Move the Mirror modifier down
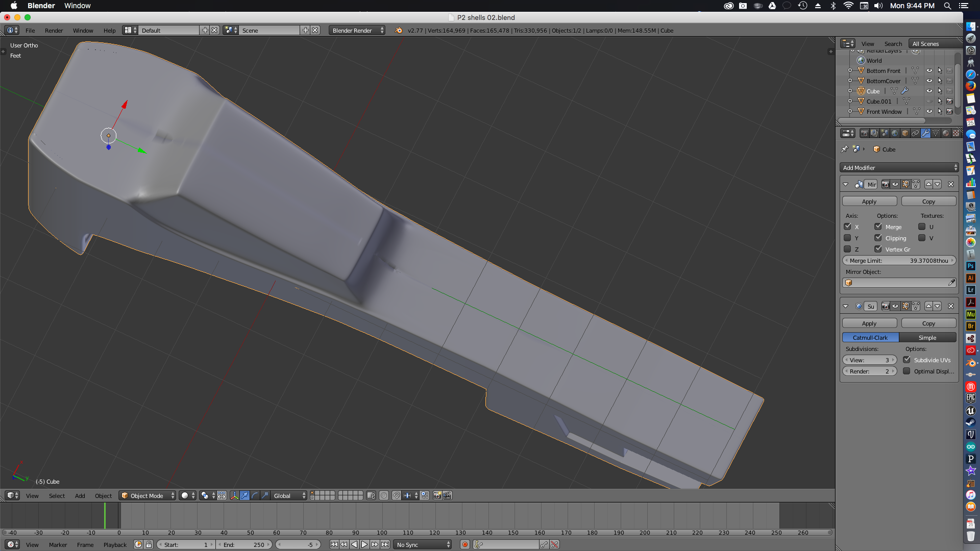This screenshot has height=551, width=980. tap(938, 184)
